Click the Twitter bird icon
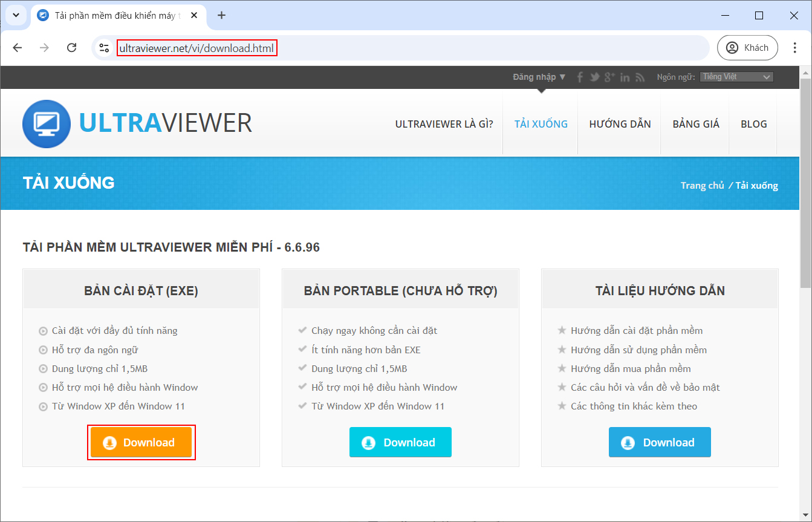 pyautogui.click(x=594, y=77)
